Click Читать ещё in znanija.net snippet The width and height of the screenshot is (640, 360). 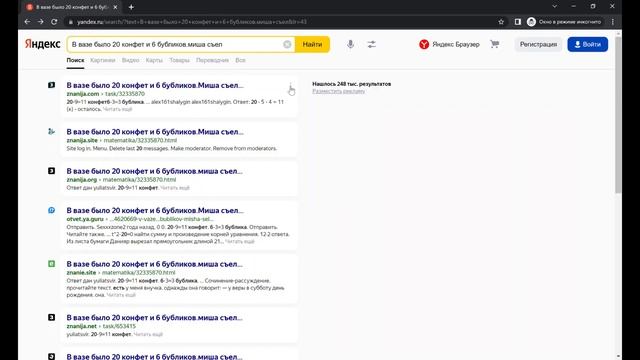148,334
